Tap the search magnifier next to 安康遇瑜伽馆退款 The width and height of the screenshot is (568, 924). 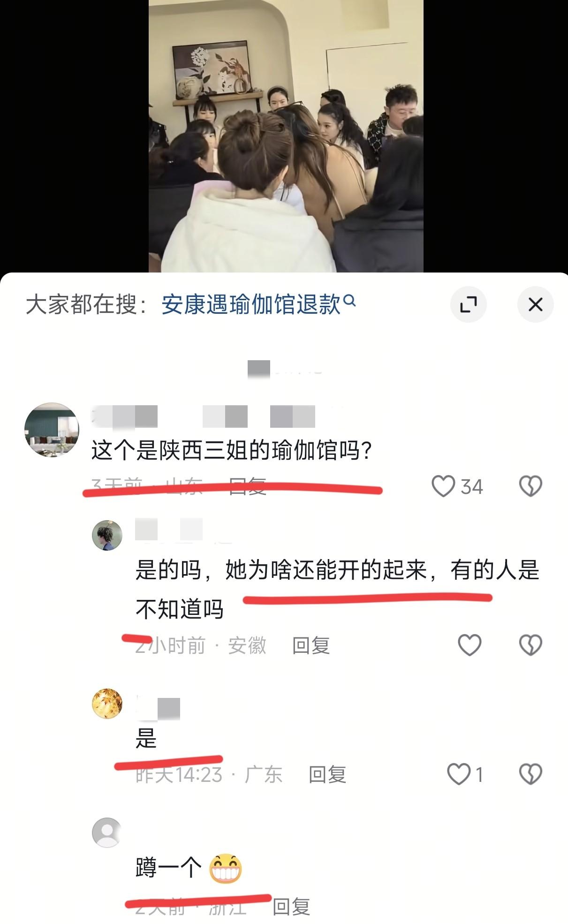click(350, 300)
